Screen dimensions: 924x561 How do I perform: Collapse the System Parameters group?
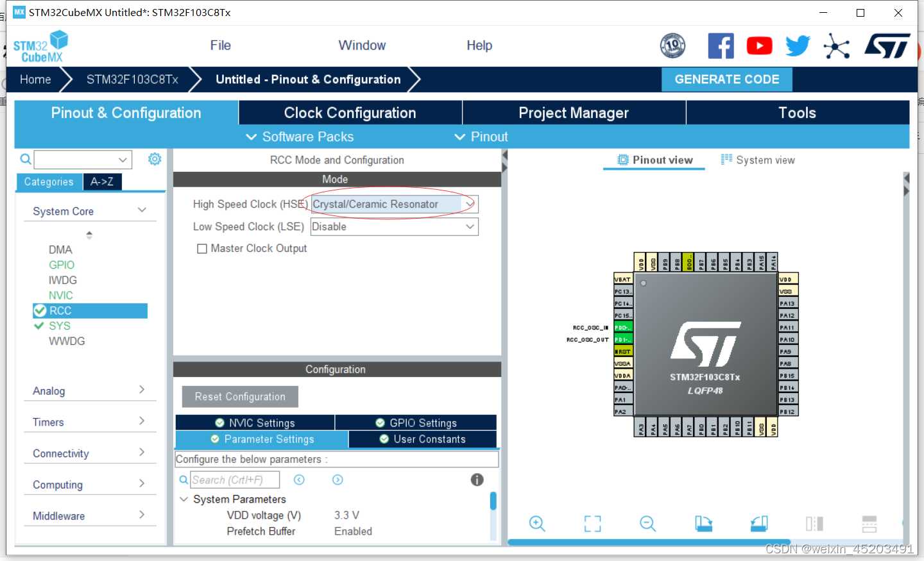point(184,499)
